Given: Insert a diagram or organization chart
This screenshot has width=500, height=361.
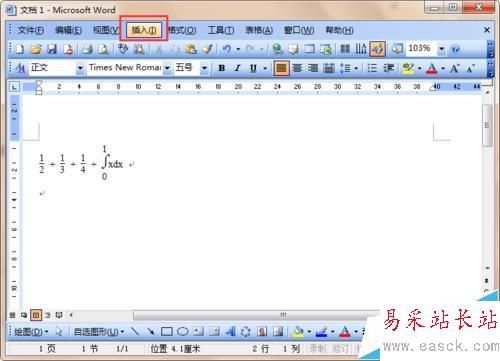Looking at the screenshot, I should pos(246,331).
